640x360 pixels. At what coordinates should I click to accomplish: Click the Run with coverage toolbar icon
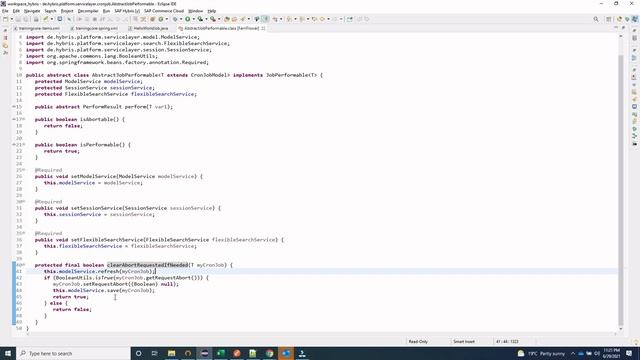pyautogui.click(x=200, y=19)
